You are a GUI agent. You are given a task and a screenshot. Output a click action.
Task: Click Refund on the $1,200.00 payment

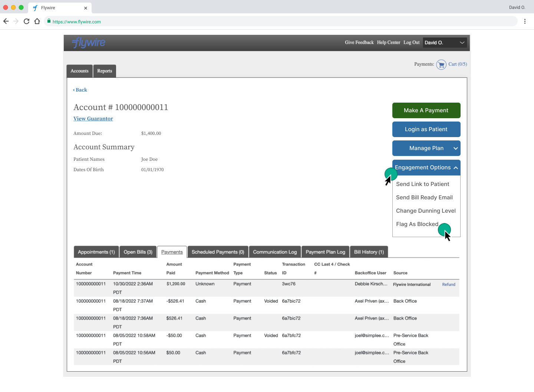pos(448,285)
